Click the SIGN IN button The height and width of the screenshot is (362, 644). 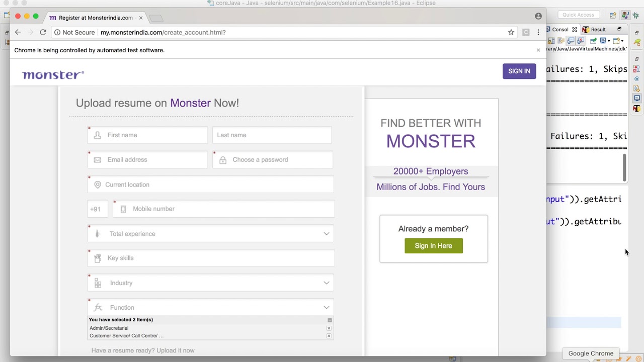click(x=519, y=71)
